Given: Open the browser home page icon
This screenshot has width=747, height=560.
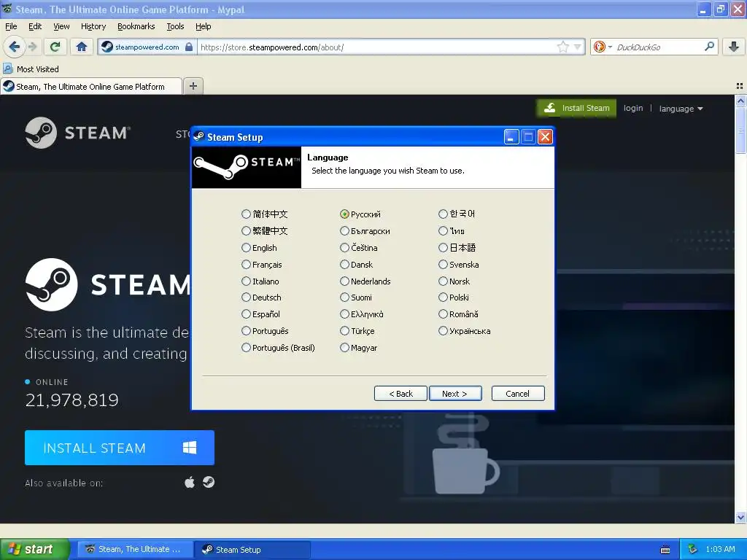Looking at the screenshot, I should 82,47.
